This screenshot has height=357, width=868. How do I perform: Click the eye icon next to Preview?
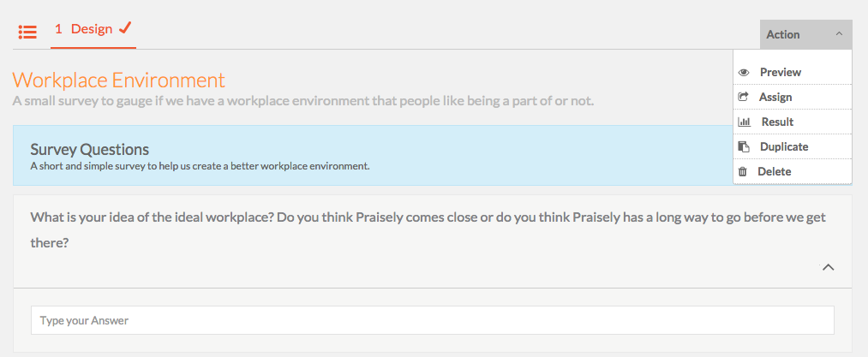[744, 73]
